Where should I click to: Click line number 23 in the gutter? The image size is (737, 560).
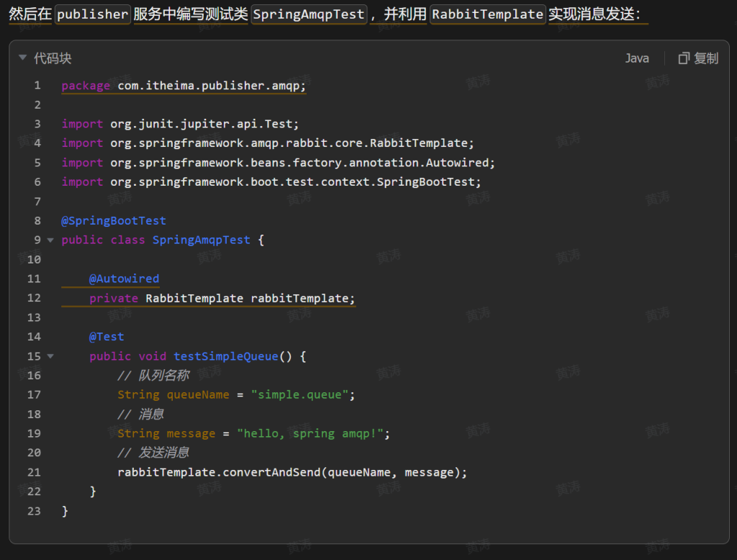pos(34,511)
